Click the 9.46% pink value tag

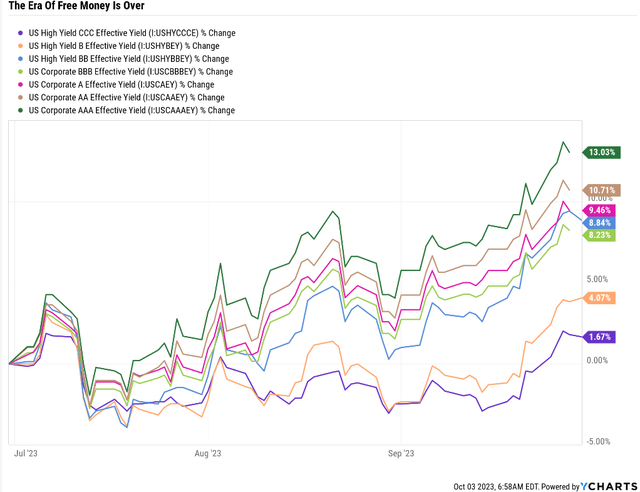(x=602, y=210)
